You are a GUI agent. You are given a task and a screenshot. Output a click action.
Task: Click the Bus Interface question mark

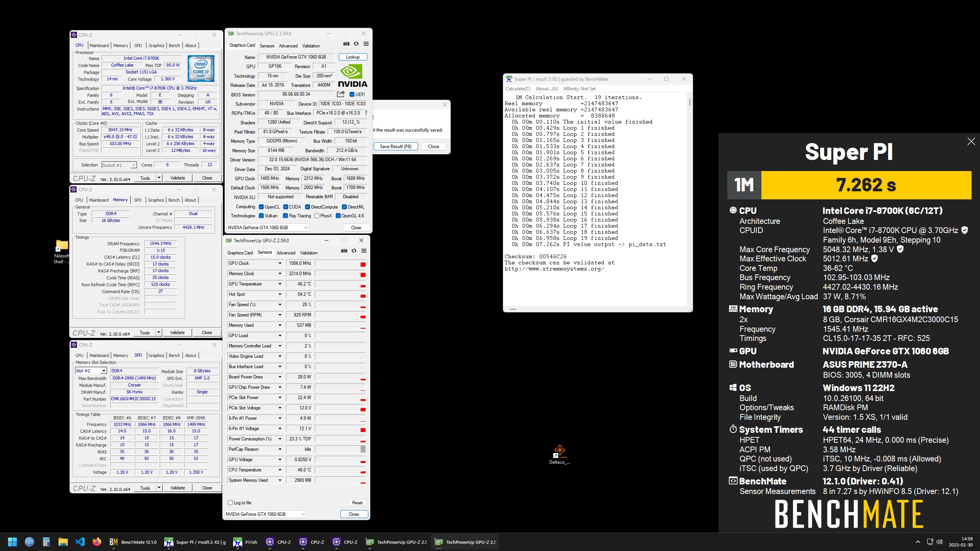pos(366,113)
